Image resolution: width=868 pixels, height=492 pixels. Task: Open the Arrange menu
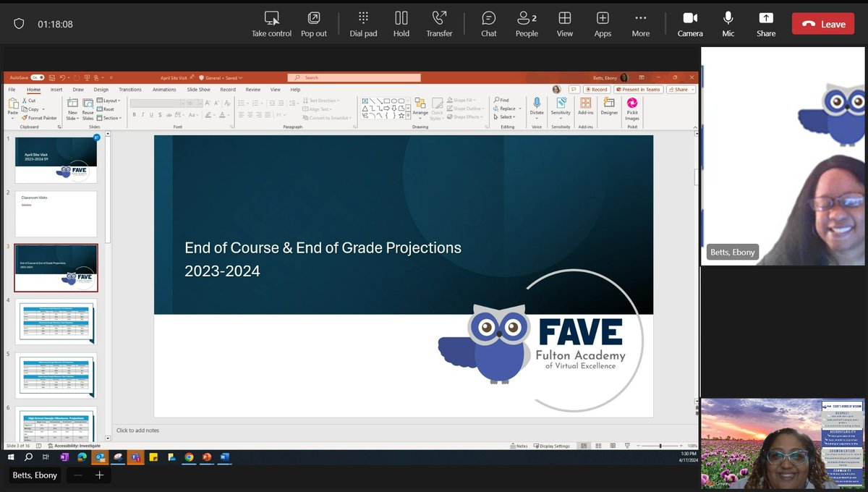tap(420, 107)
